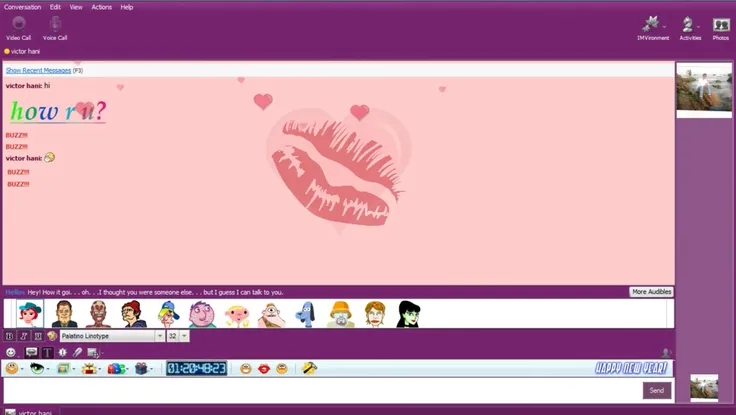The image size is (736, 415).
Task: Click the red lips kiss emoticon
Action: click(x=264, y=369)
